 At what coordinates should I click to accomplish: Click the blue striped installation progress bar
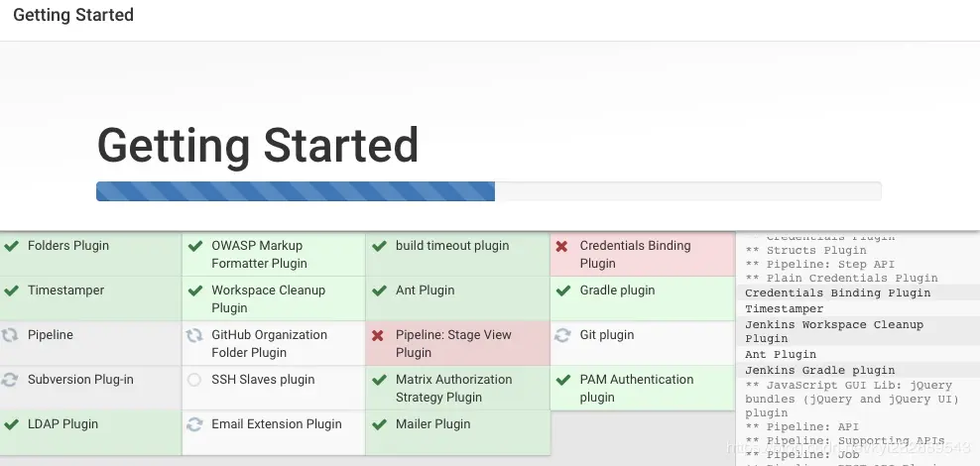click(296, 191)
